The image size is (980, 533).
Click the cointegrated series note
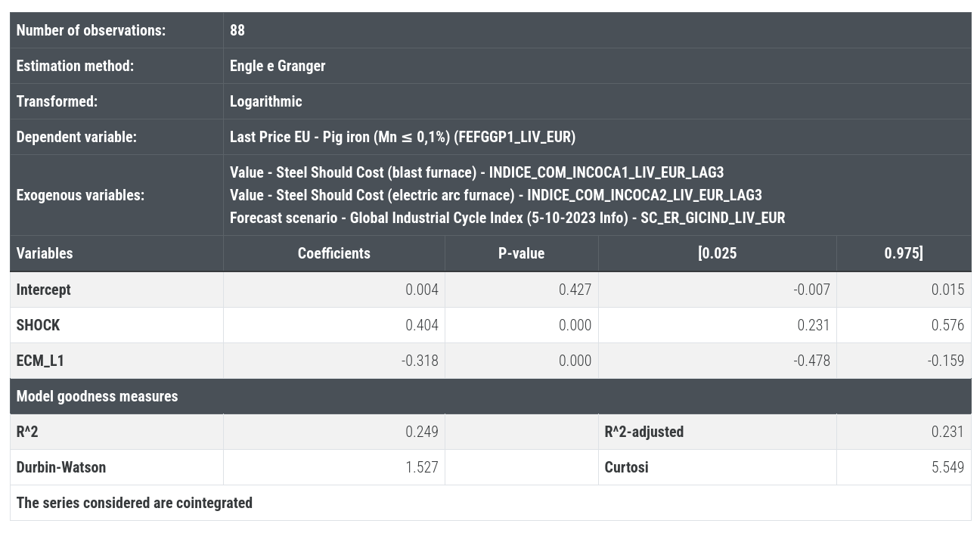pyautogui.click(x=135, y=503)
